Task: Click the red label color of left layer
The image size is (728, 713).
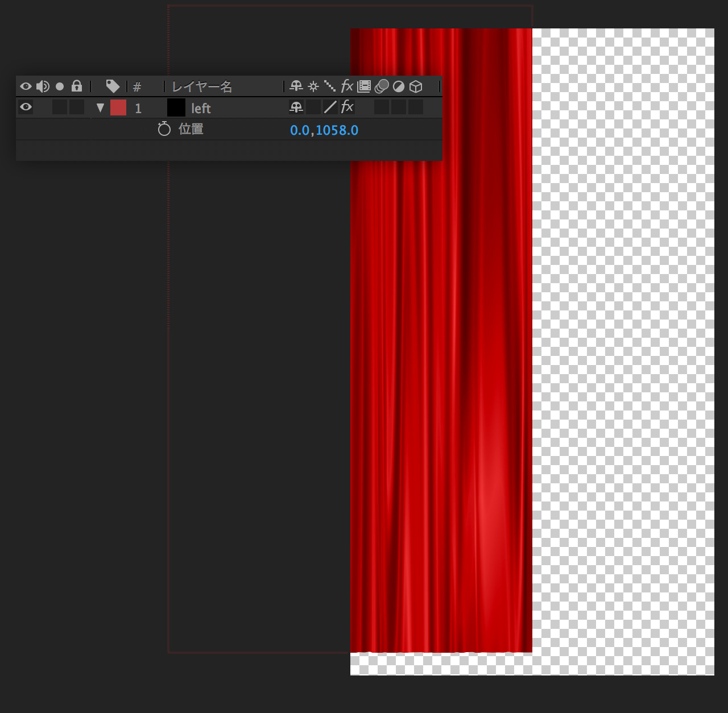Action: [118, 107]
